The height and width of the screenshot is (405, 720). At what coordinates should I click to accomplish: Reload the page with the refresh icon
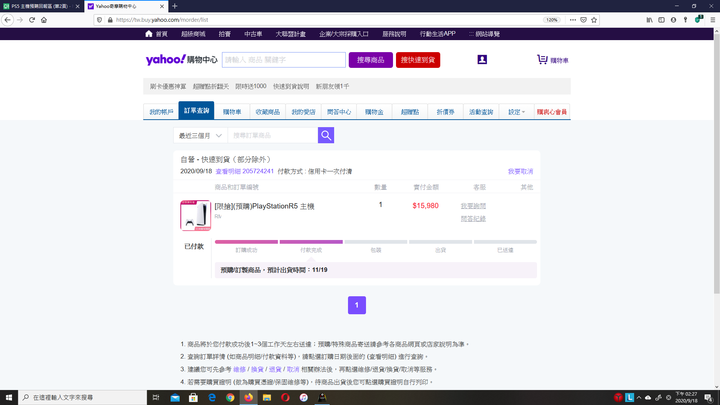click(x=32, y=20)
